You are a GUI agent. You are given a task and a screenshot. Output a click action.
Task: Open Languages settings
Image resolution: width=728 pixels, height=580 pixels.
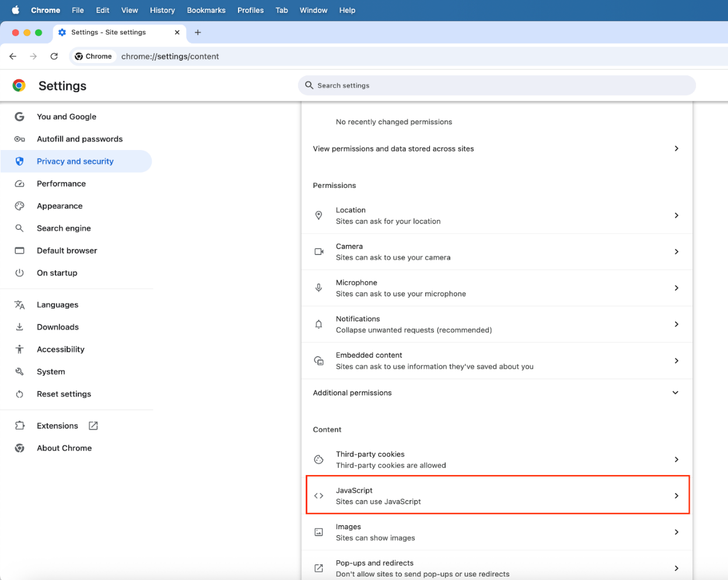(x=76, y=305)
